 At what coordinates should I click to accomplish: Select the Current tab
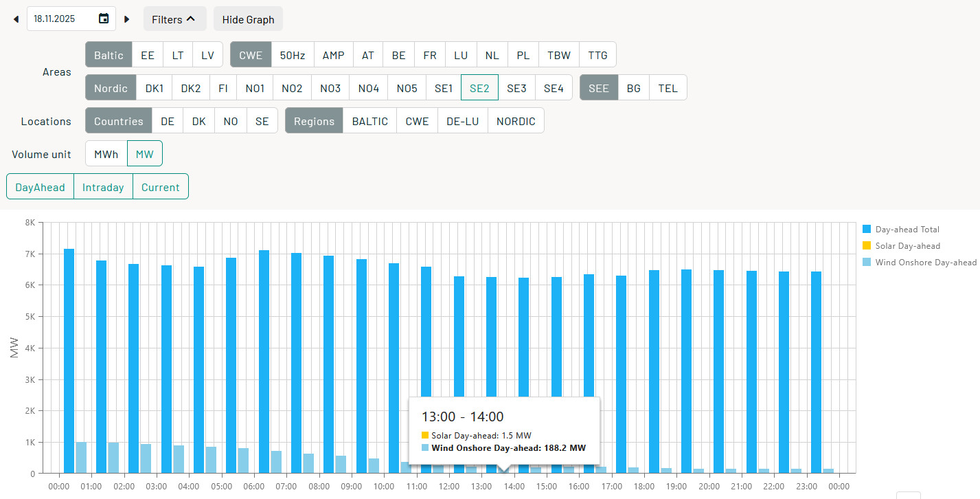(160, 187)
